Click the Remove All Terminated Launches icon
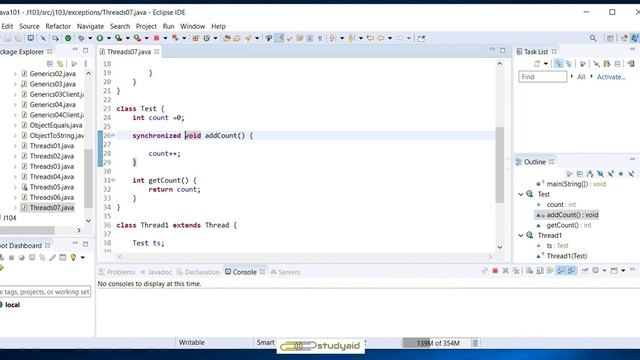Screen dimensions: 640x360 (516, 271)
